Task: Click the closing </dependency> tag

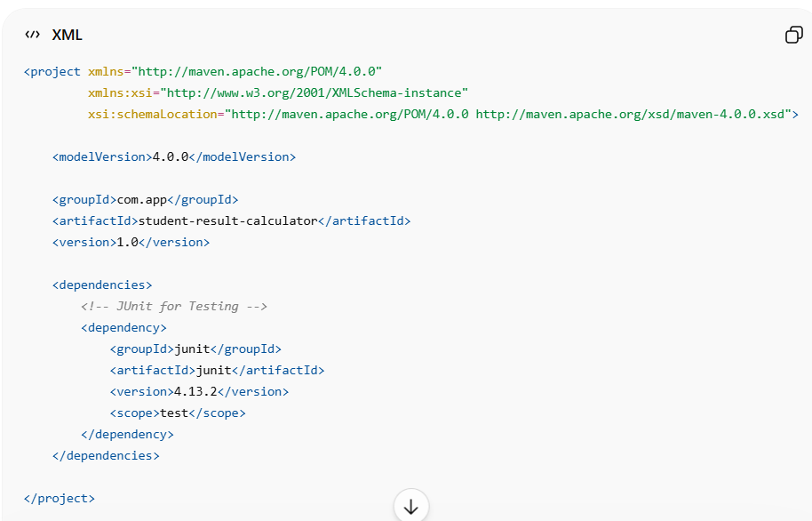Action: tap(127, 435)
